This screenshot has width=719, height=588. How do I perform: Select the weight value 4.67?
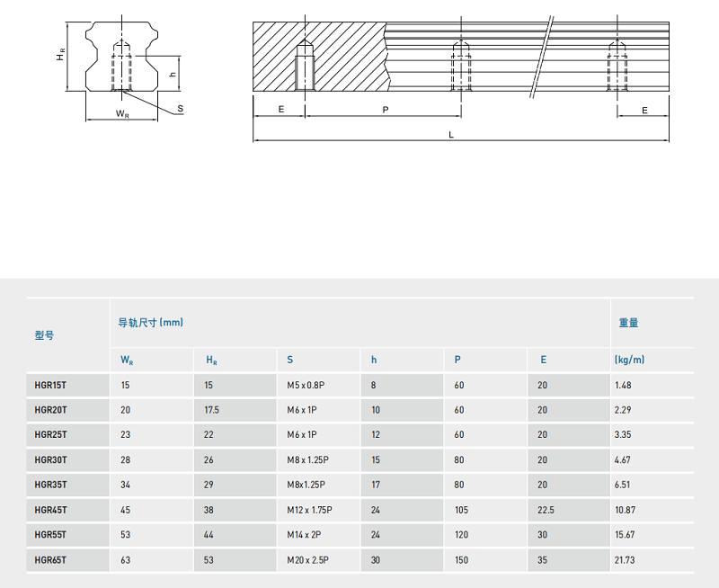(623, 459)
